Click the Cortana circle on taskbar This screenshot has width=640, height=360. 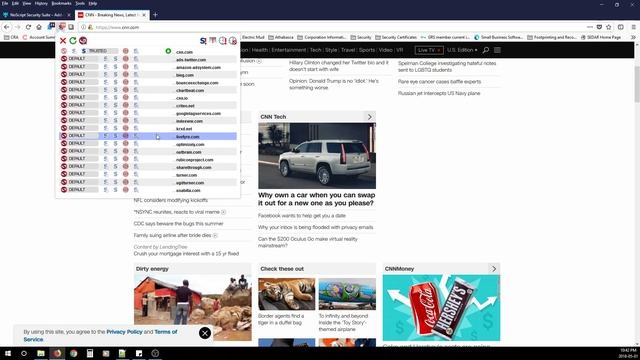(24, 353)
